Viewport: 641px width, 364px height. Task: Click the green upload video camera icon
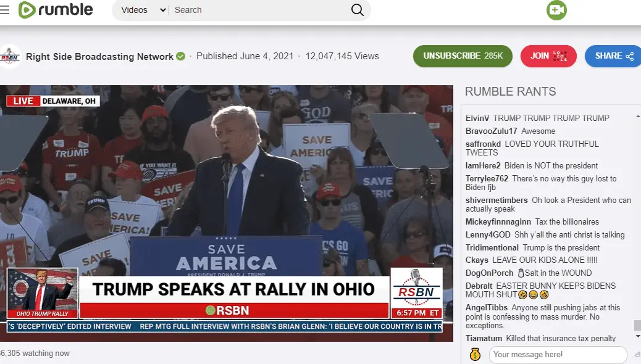click(556, 10)
